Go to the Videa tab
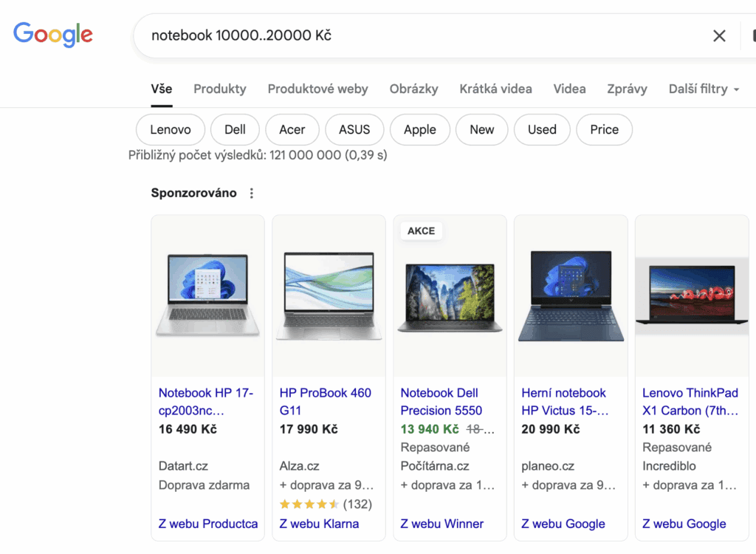The width and height of the screenshot is (756, 554). [x=569, y=89]
